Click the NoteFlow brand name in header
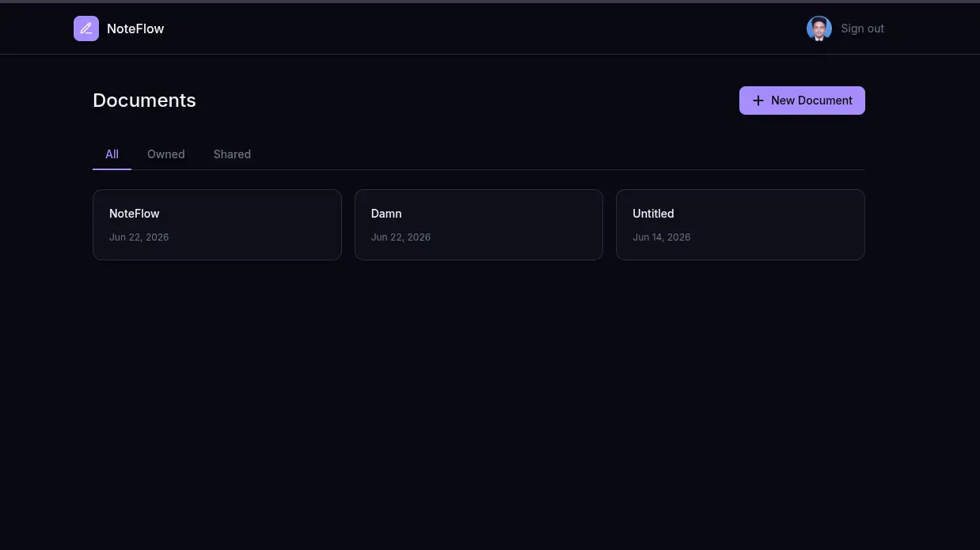Screen dimensions: 980x550 [x=135, y=28]
